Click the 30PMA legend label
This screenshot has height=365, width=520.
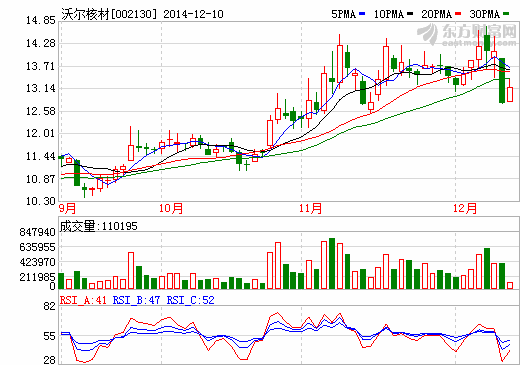pyautogui.click(x=485, y=14)
